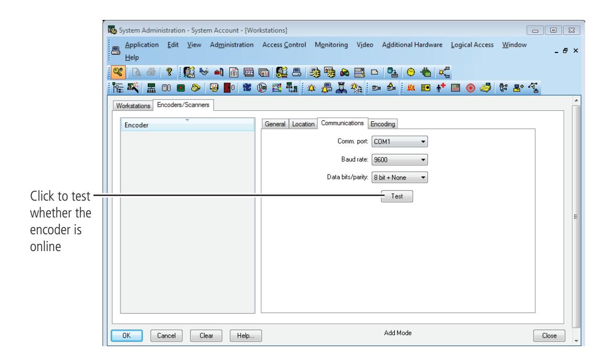Click the green access panel network icon
This screenshot has width=612, height=364.
tap(151, 88)
